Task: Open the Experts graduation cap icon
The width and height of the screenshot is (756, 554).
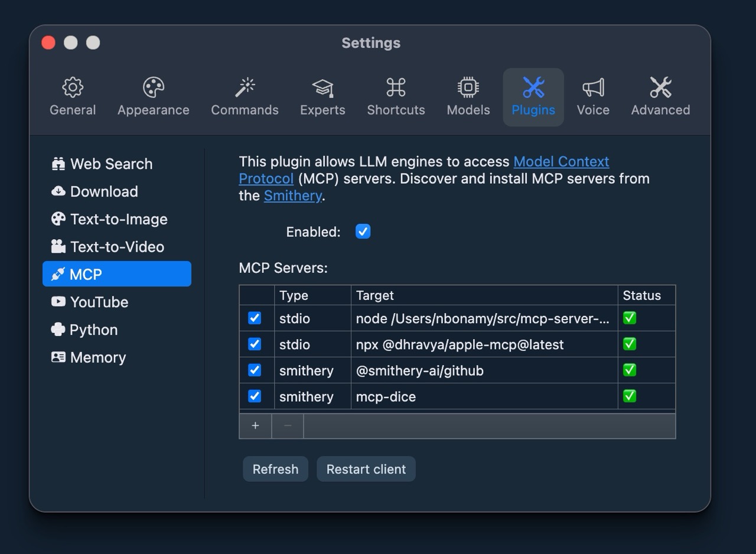Action: click(322, 88)
